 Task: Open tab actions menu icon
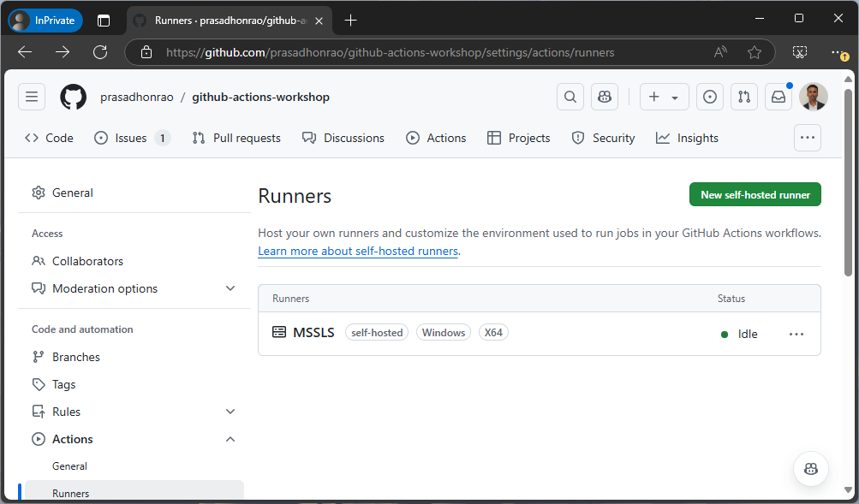(104, 21)
